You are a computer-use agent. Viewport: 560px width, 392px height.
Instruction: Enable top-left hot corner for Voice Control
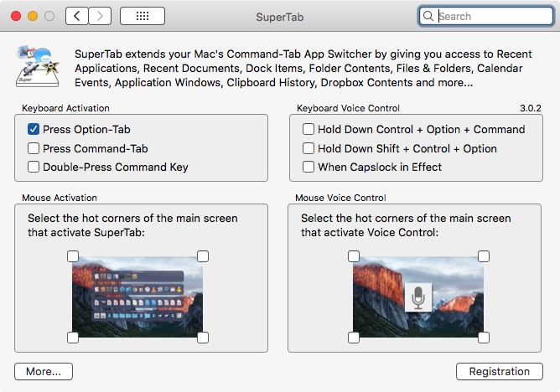pos(354,256)
